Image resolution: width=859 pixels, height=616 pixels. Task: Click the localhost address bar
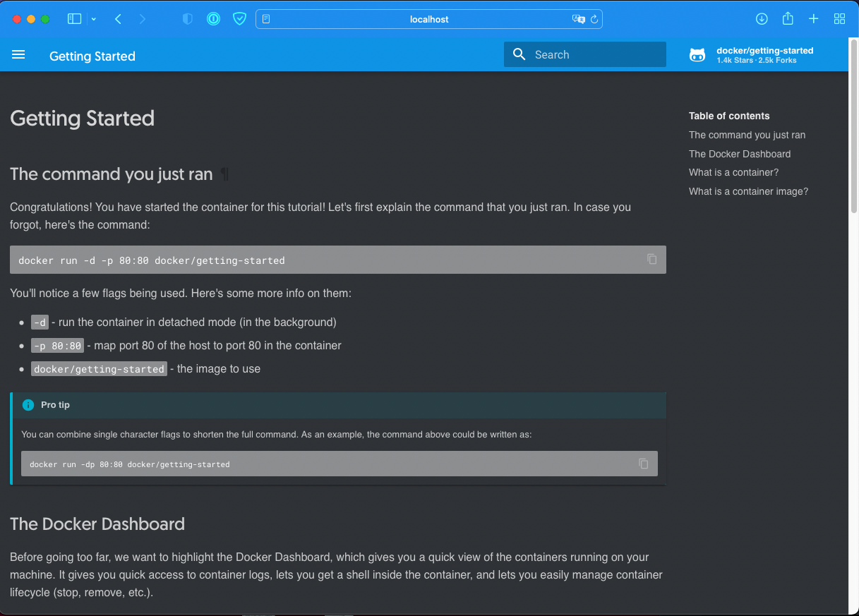(x=429, y=19)
